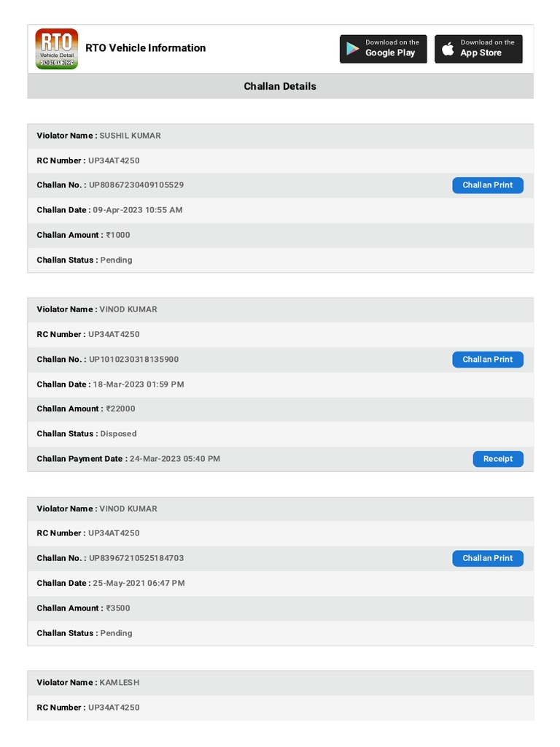Click challan date 09-Apr-2023 10:55 AM
560x747 pixels.
point(138,210)
